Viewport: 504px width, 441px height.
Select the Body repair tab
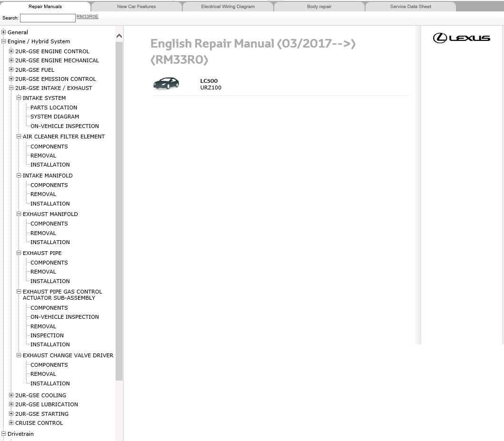(x=319, y=7)
